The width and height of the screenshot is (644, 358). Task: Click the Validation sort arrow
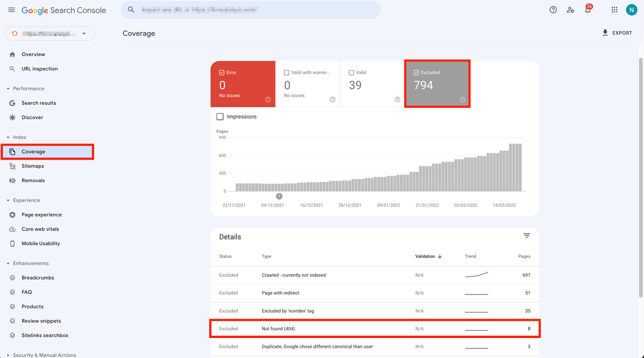click(x=440, y=256)
